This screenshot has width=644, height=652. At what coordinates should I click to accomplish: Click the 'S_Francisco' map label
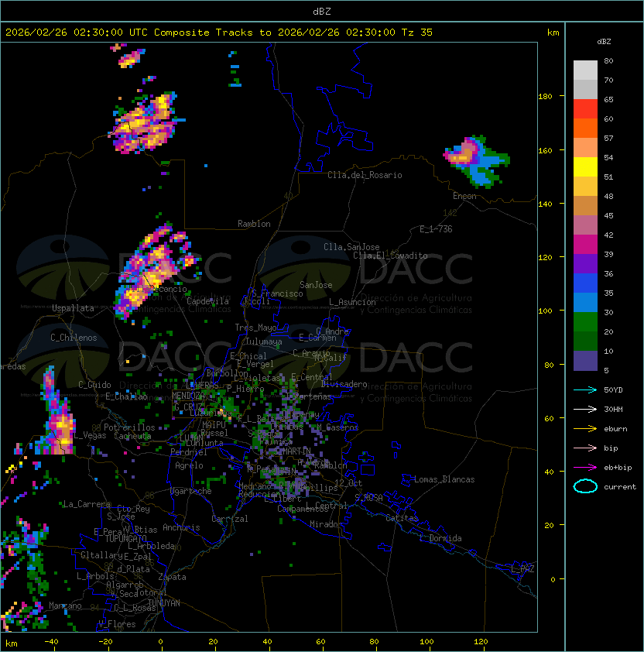click(277, 293)
